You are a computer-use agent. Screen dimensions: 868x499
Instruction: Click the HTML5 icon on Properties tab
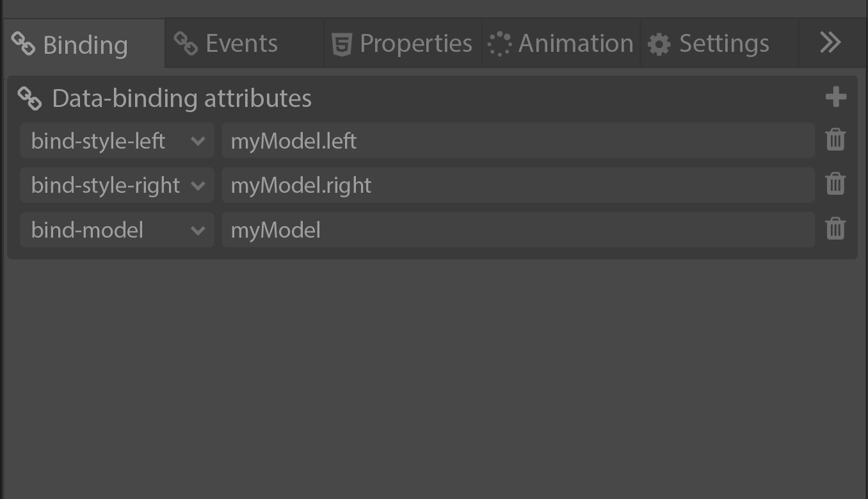pos(342,44)
